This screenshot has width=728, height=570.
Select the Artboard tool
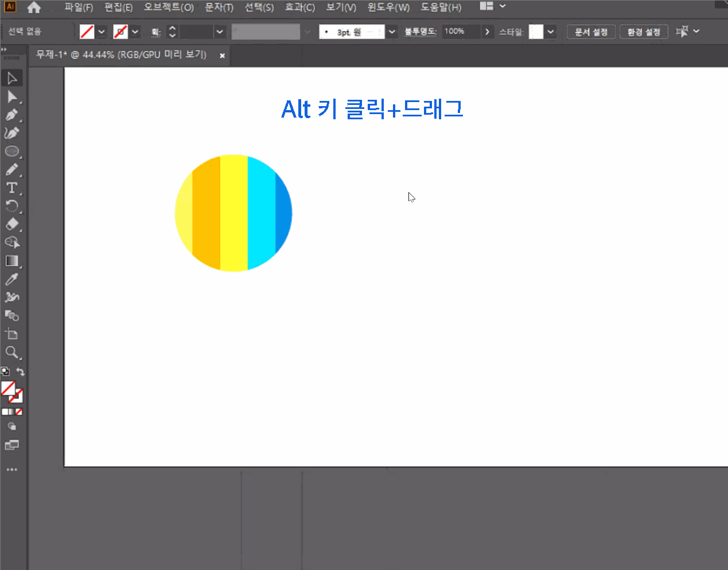[x=13, y=334]
